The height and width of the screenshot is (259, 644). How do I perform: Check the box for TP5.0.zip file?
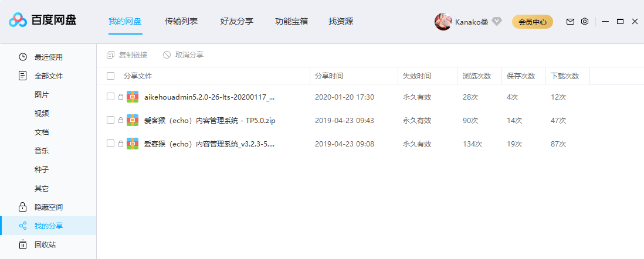click(x=110, y=120)
